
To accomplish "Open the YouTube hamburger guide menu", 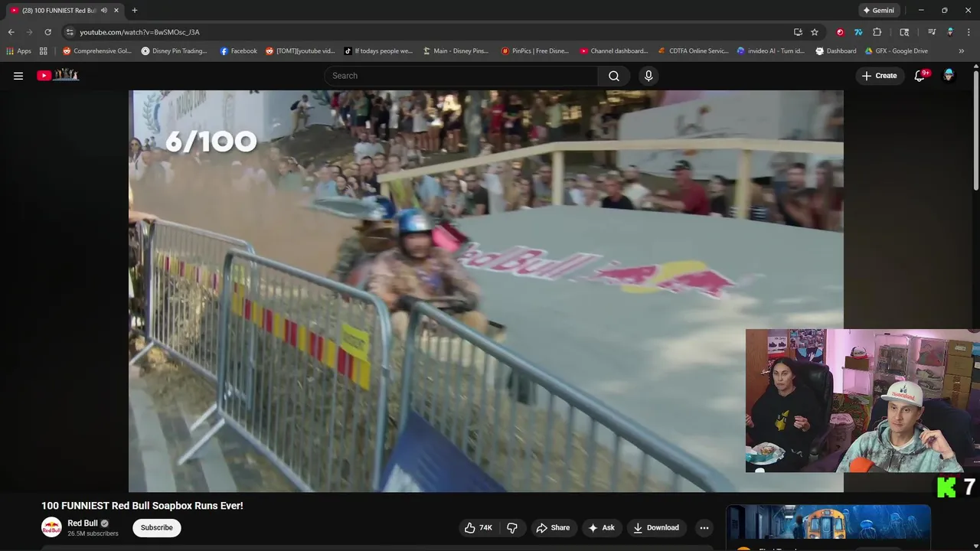I will tap(18, 76).
